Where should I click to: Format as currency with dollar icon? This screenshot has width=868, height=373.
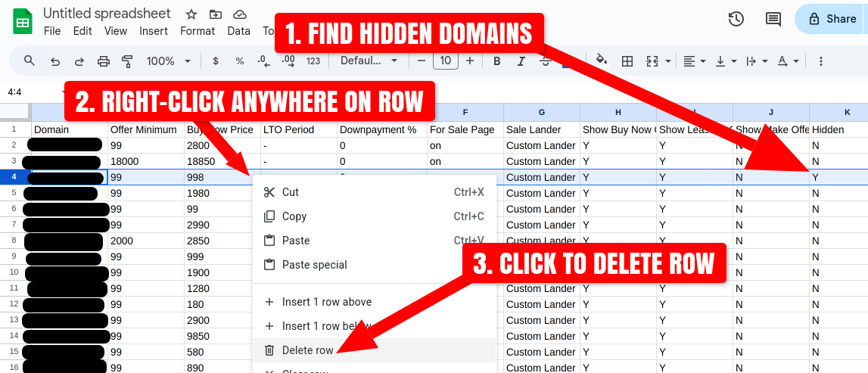coord(216,61)
